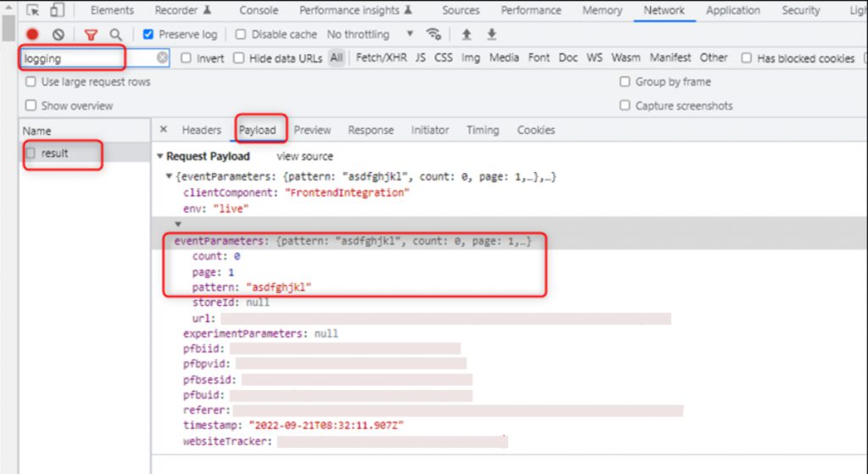Switch to the Recorder tab

pos(183,10)
